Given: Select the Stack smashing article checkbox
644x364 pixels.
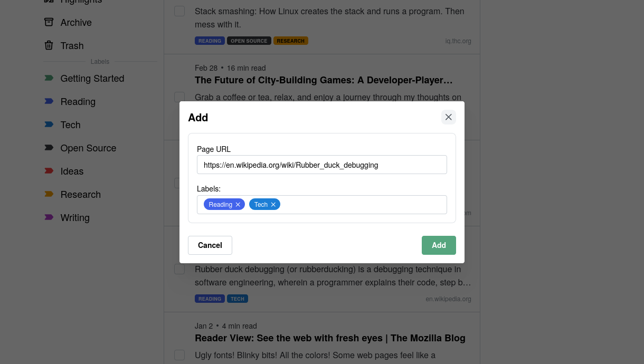Looking at the screenshot, I should [179, 11].
